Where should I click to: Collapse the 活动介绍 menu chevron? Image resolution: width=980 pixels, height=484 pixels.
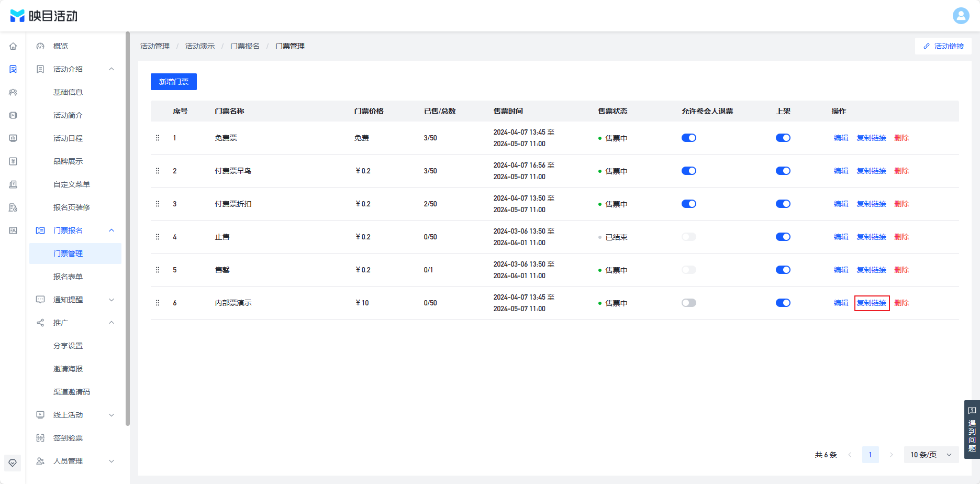click(x=112, y=69)
